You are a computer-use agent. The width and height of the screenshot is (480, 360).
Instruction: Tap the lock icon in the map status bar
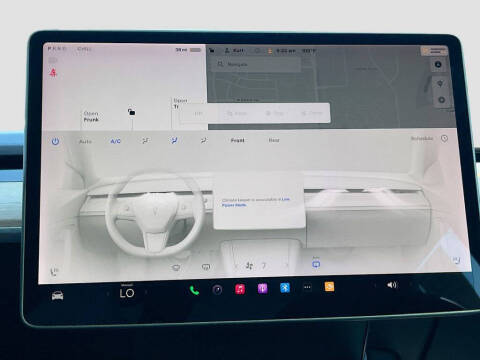pyautogui.click(x=212, y=51)
